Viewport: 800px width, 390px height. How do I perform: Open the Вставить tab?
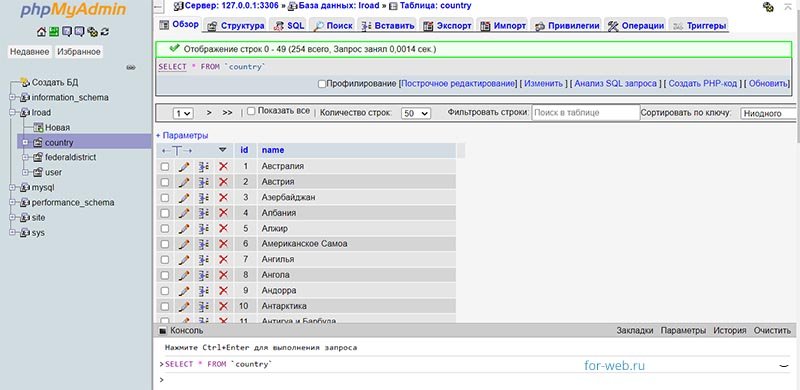coord(388,26)
